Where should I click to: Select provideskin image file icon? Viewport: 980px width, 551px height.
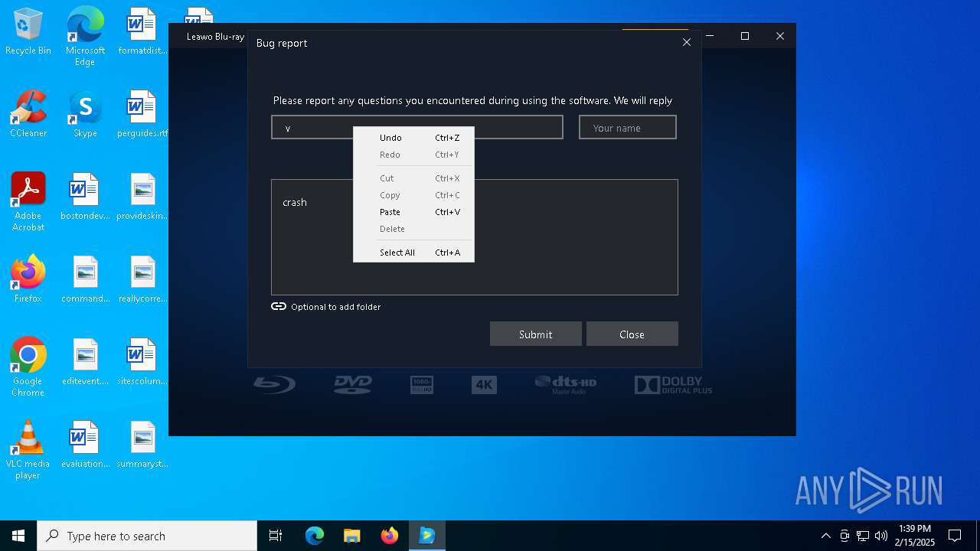[x=142, y=197]
